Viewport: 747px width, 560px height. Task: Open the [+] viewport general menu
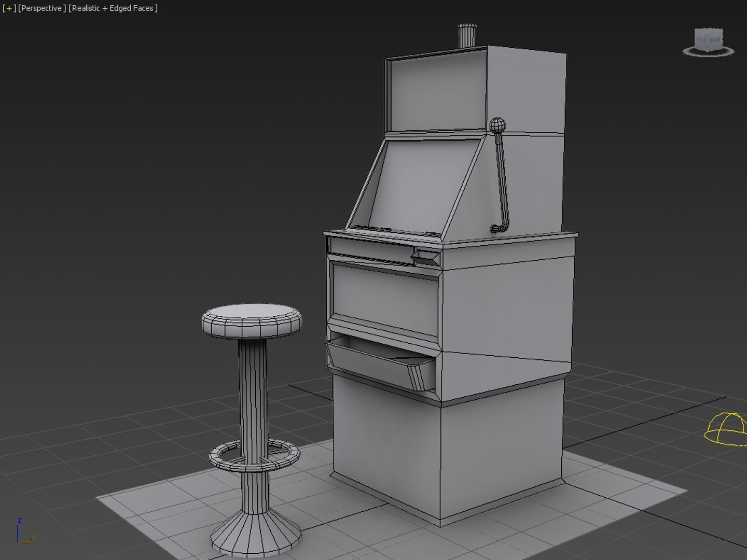point(9,8)
